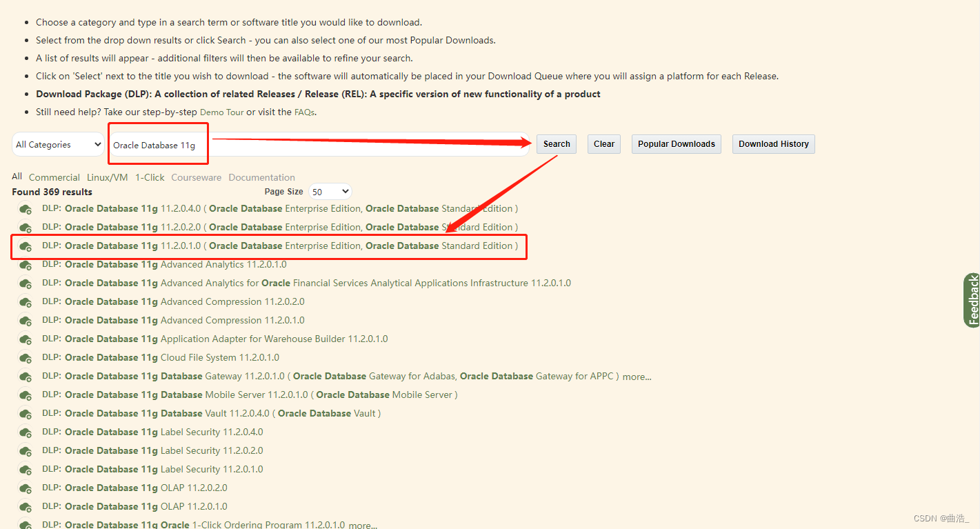
Task: Expand 'more...' on Database Gateway row
Action: (637, 377)
